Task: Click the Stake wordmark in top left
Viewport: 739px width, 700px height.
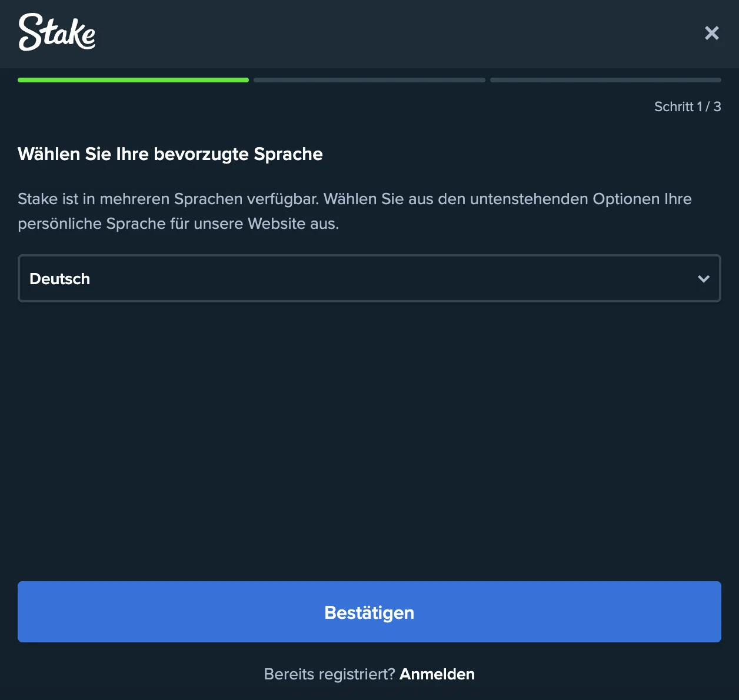Action: click(56, 33)
